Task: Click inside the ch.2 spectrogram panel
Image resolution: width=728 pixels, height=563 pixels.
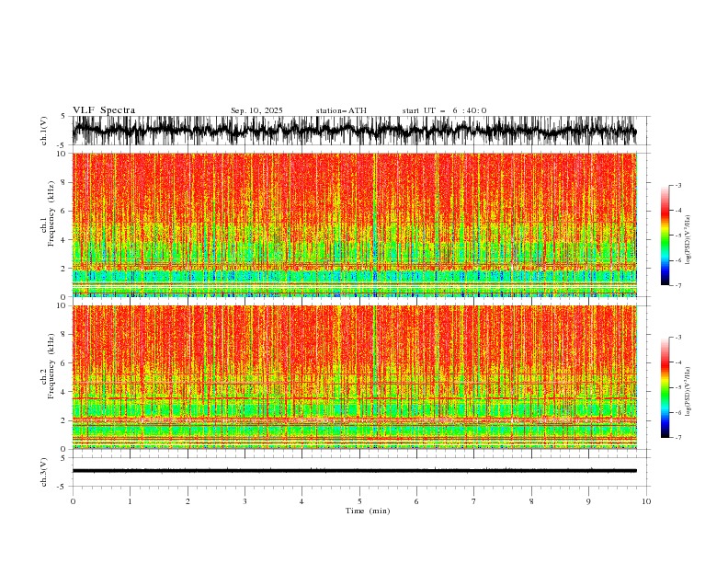Action: click(355, 377)
